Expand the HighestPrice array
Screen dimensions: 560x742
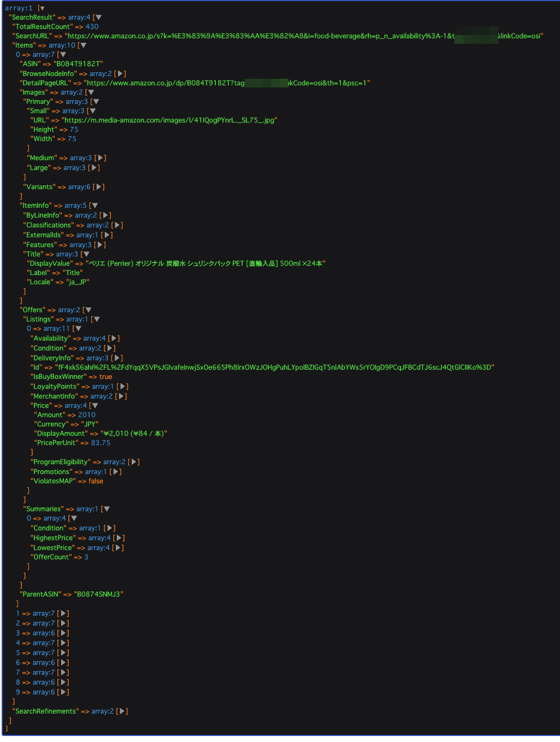click(x=119, y=538)
